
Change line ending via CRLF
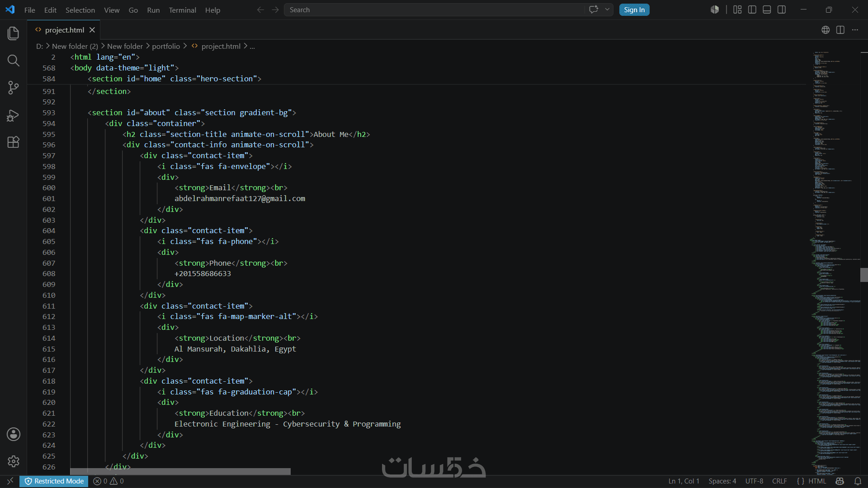[x=779, y=481]
